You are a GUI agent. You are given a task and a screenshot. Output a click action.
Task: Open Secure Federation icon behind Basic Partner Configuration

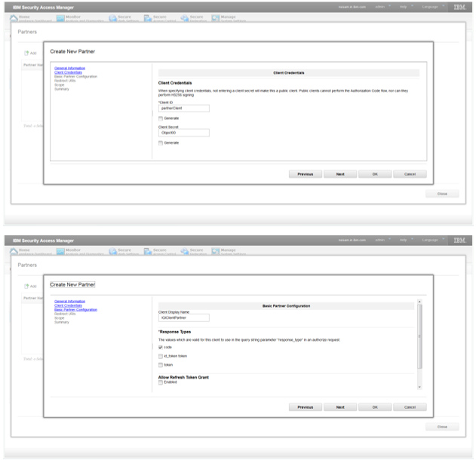coord(185,252)
